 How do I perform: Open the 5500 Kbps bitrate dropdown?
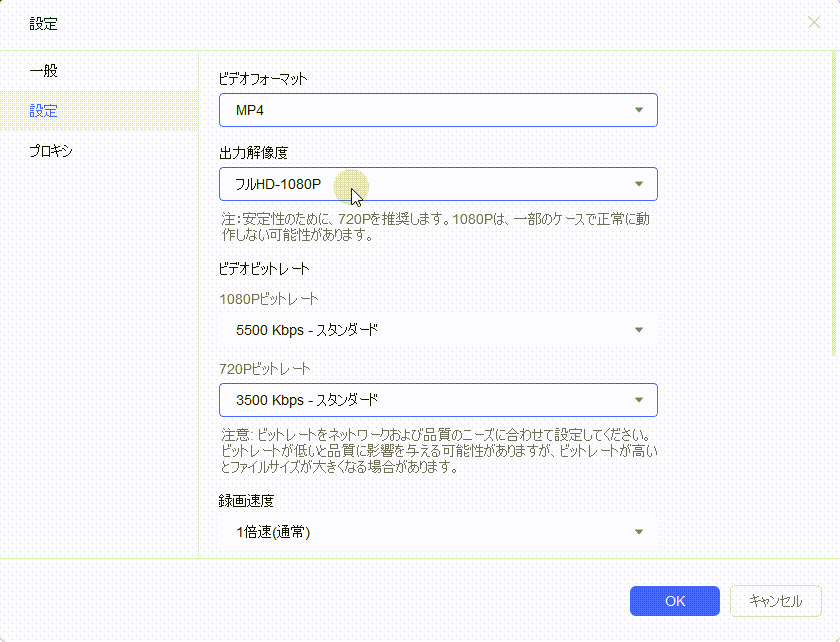tap(437, 329)
